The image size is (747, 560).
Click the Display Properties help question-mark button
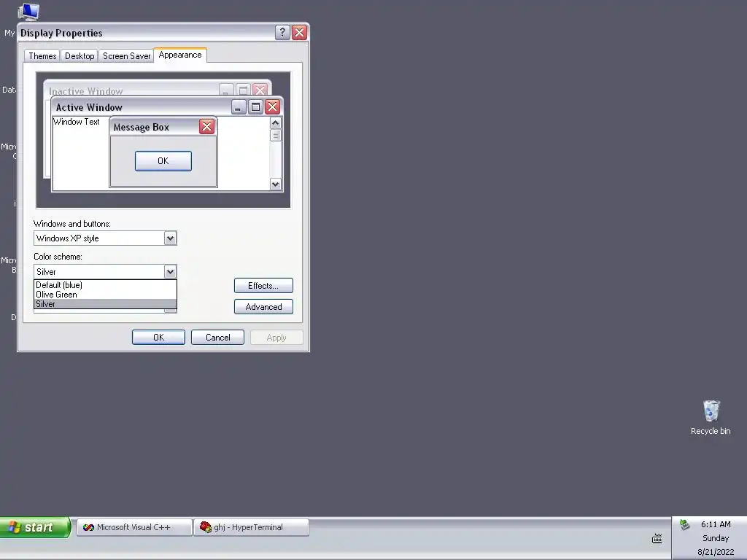coord(282,32)
